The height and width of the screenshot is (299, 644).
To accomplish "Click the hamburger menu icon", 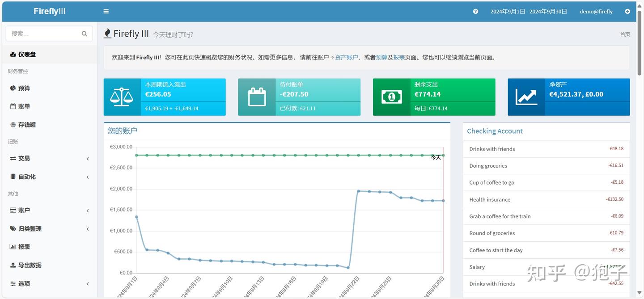I will coord(106,11).
